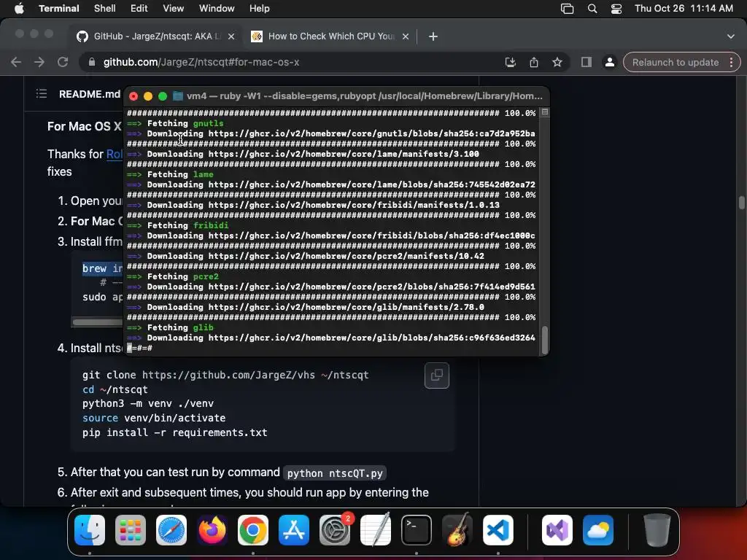
Task: Open Terminal from the Dock
Action: click(417, 530)
